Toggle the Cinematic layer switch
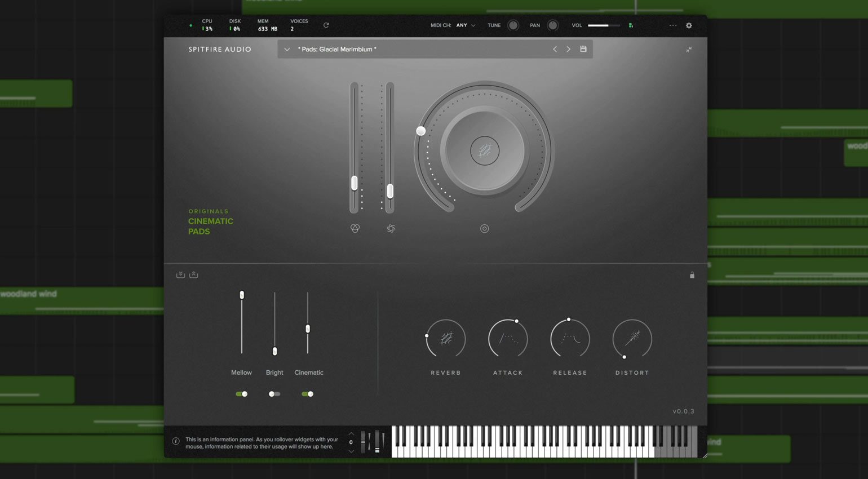 [x=308, y=394]
